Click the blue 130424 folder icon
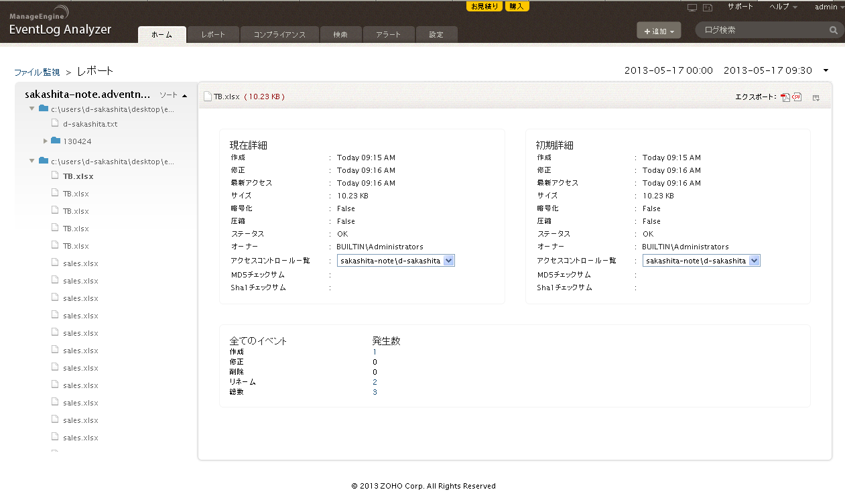 click(56, 141)
